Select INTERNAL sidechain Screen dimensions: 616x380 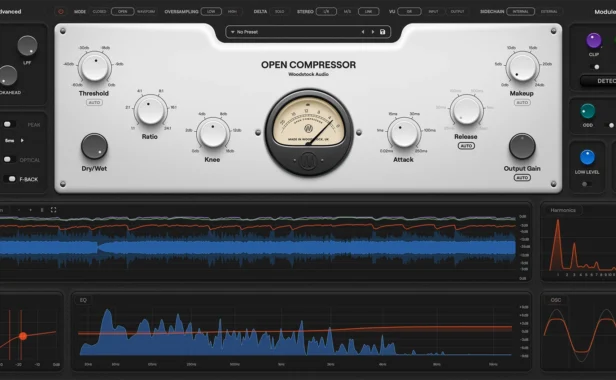pos(521,12)
